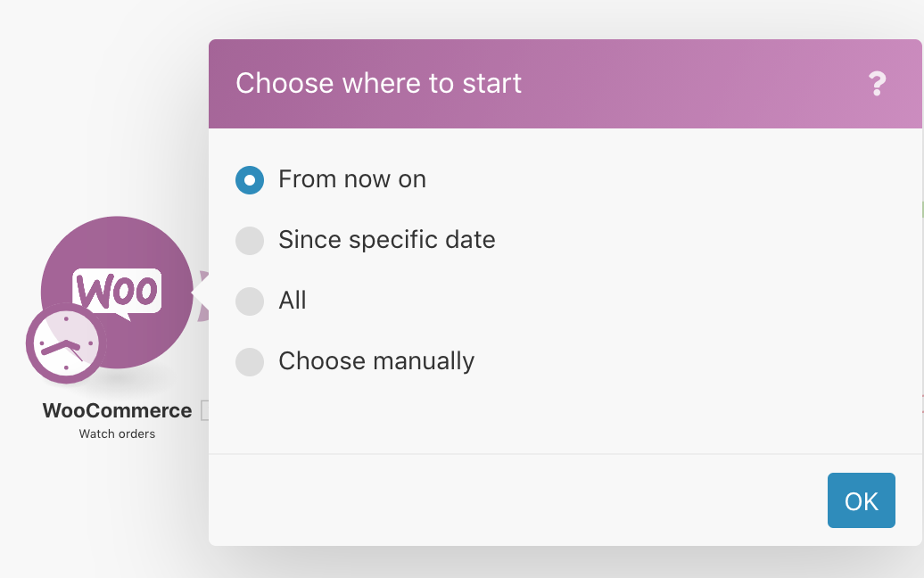Choose the "Since specific date" radio button

coord(250,241)
